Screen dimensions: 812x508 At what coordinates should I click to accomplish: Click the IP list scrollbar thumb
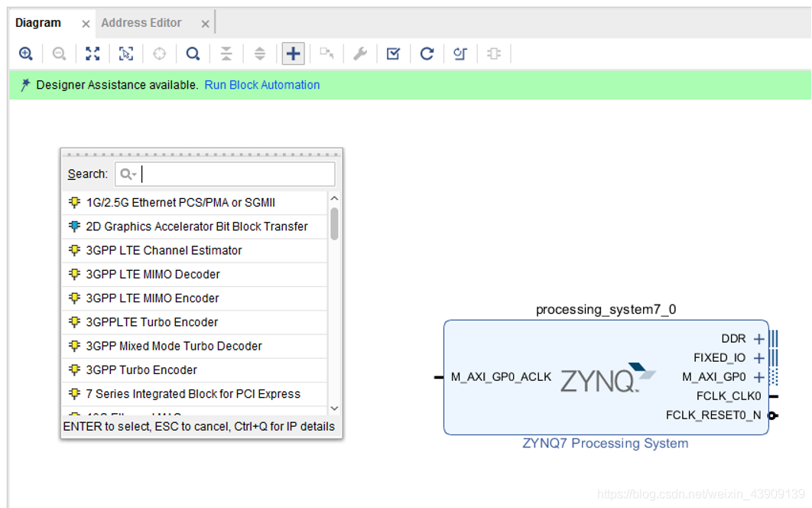pyautogui.click(x=335, y=223)
